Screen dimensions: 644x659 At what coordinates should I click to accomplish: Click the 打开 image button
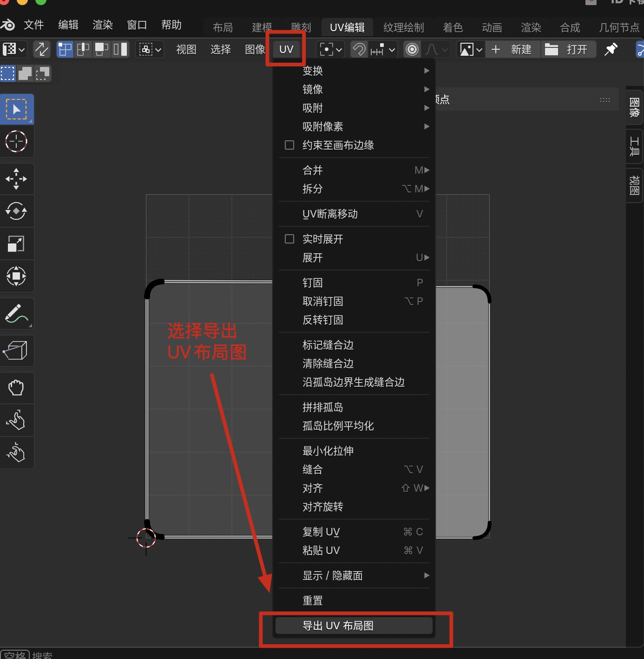[x=568, y=49]
